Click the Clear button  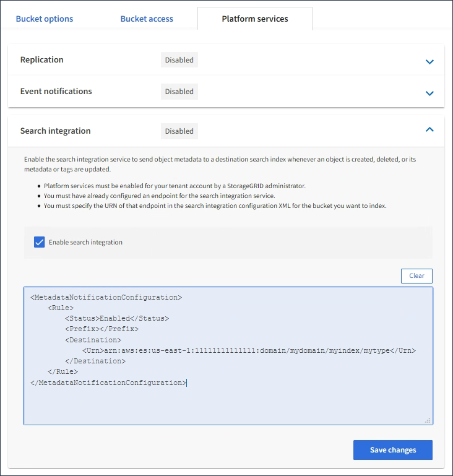click(416, 275)
